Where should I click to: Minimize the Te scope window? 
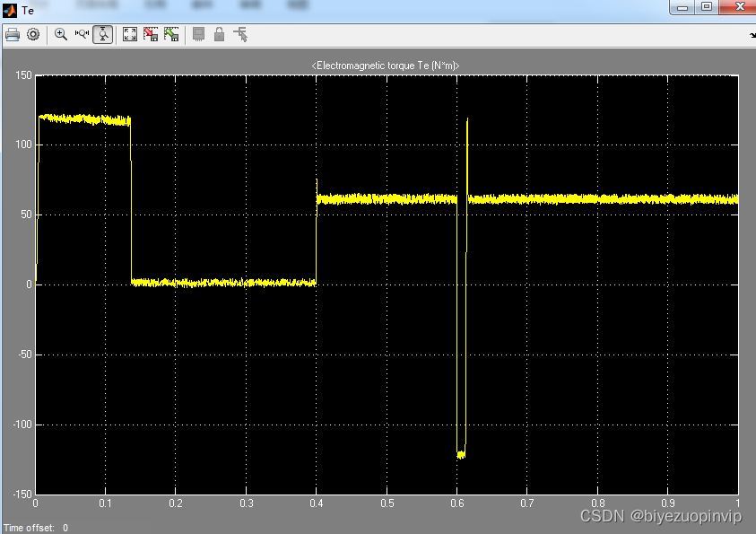pos(682,7)
